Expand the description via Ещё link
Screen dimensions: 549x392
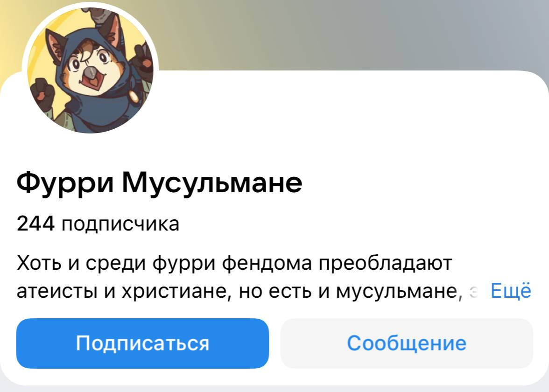click(x=511, y=290)
